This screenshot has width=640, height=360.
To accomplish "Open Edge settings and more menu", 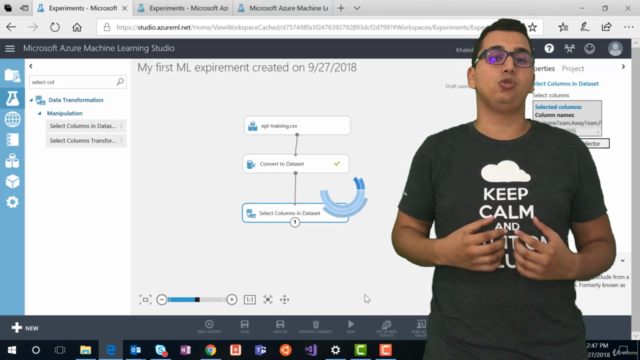I will 629,27.
